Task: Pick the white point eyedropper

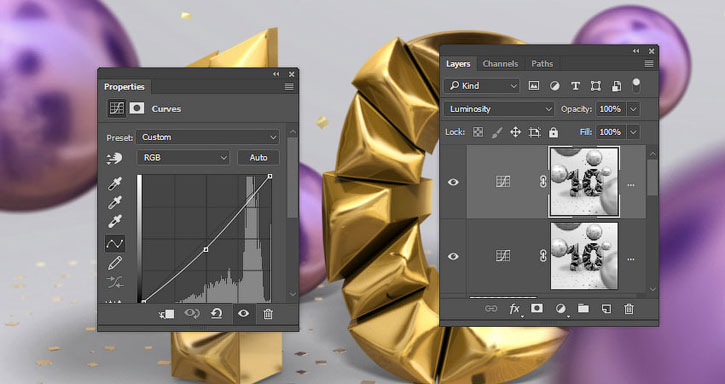Action: coord(115,221)
